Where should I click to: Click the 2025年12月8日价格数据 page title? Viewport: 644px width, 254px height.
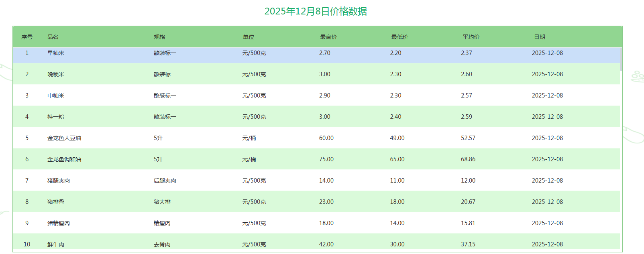(316, 11)
